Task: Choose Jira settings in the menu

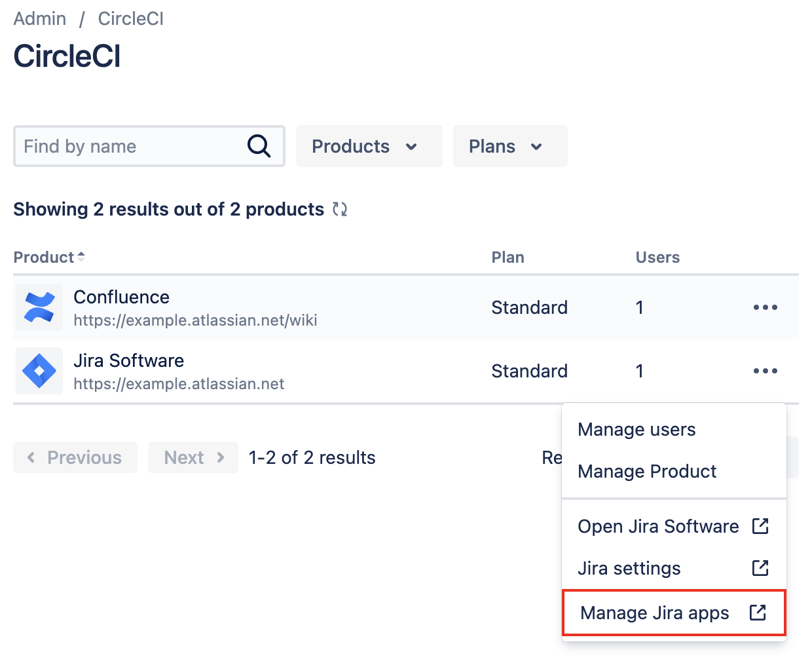Action: 674,568
